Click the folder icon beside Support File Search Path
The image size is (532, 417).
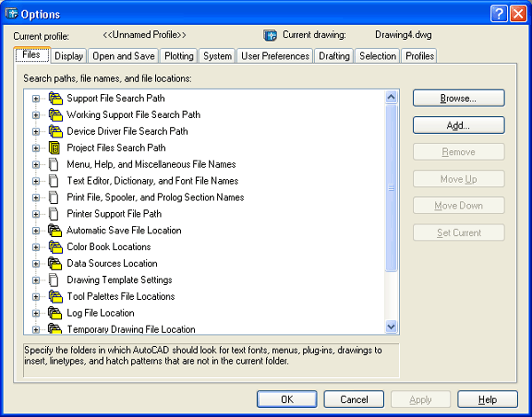click(x=54, y=98)
